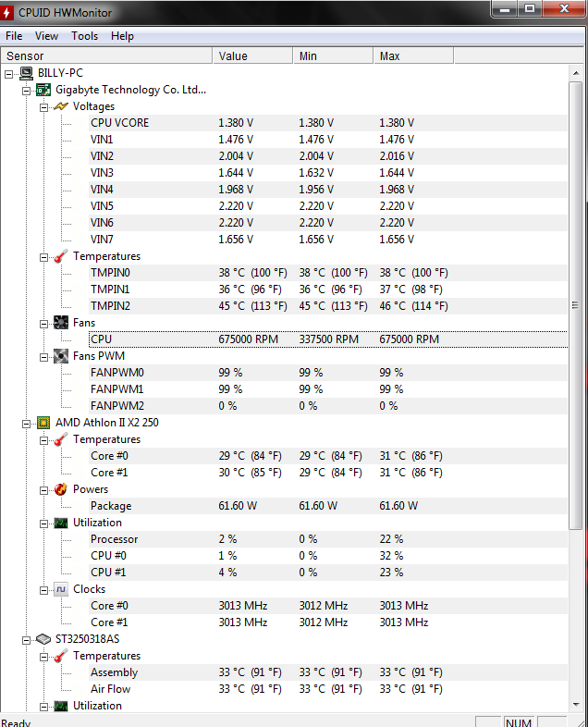
Task: Open the Help menu
Action: pyautogui.click(x=122, y=36)
